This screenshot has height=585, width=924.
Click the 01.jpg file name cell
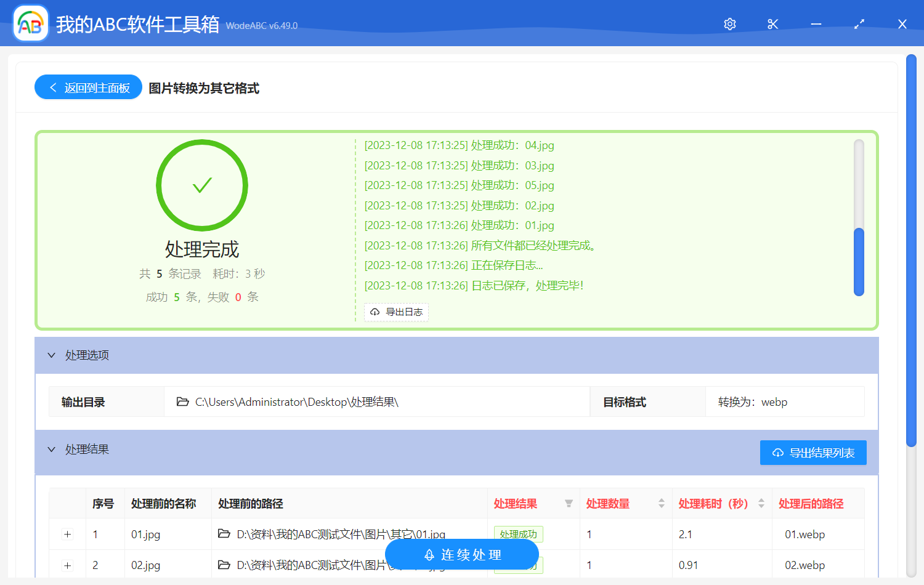coord(145,535)
